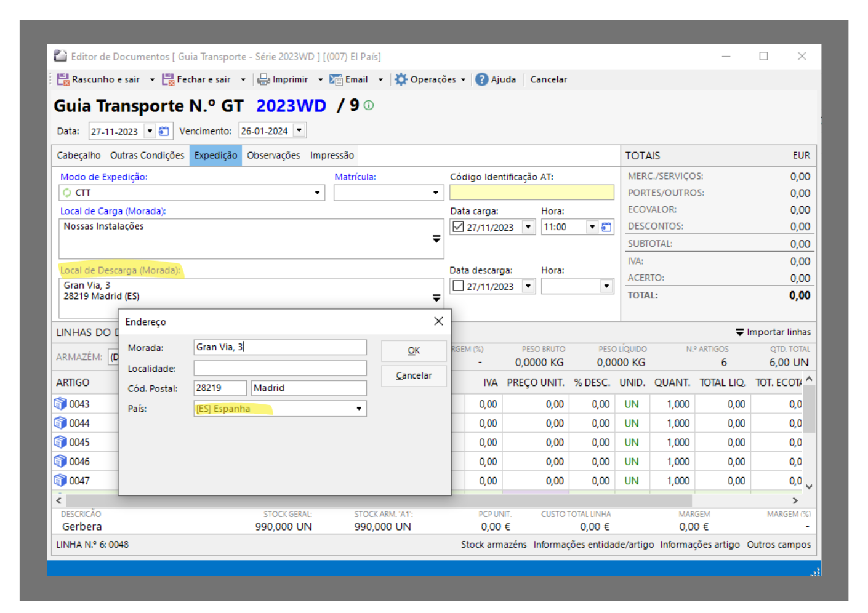Click the Imprimir printer icon
868x613 pixels.
point(263,79)
